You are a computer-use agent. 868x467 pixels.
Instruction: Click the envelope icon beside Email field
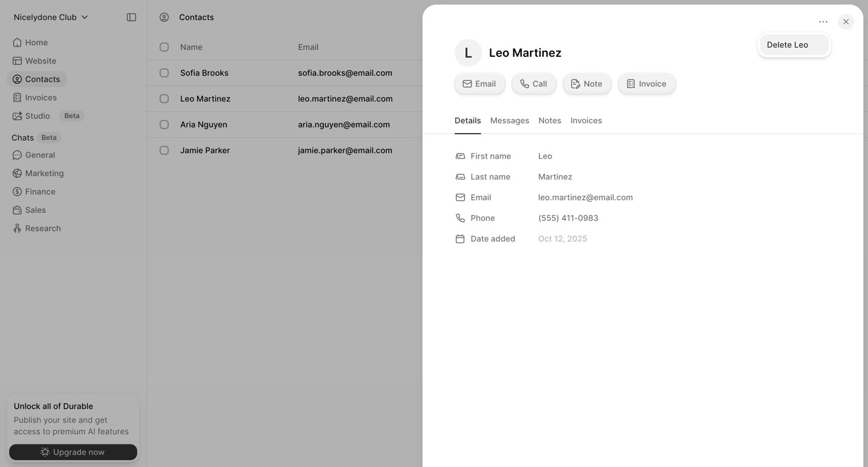click(x=460, y=197)
